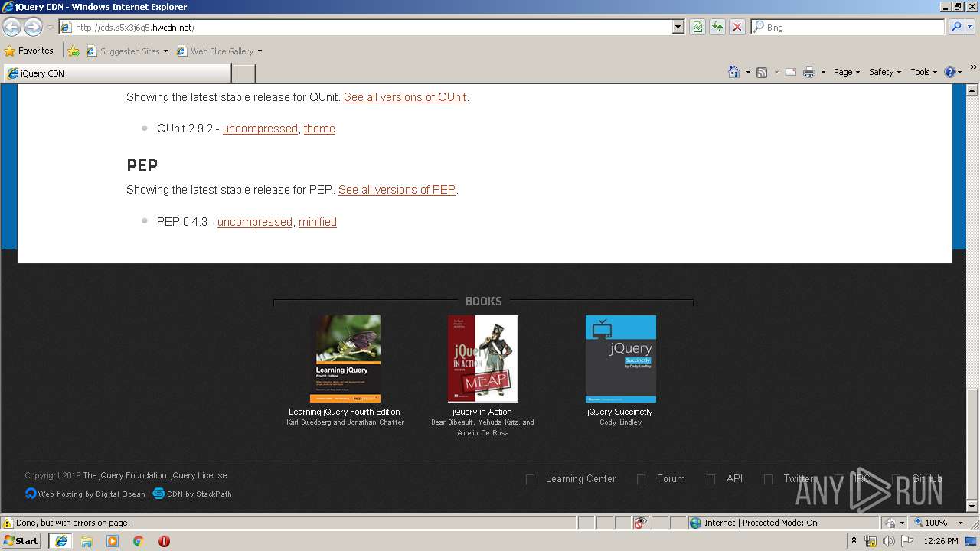980x551 pixels.
Task: Click Internet zone globe icon
Action: (695, 523)
